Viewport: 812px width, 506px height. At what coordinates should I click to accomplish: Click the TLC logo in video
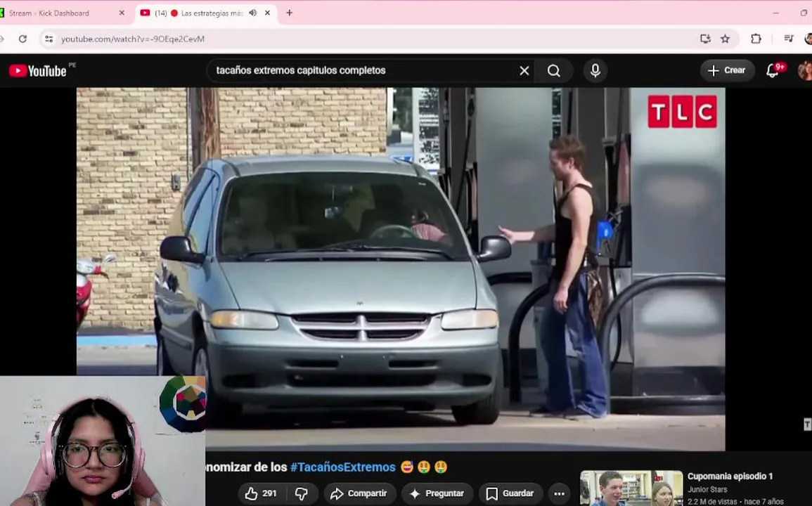(x=682, y=111)
